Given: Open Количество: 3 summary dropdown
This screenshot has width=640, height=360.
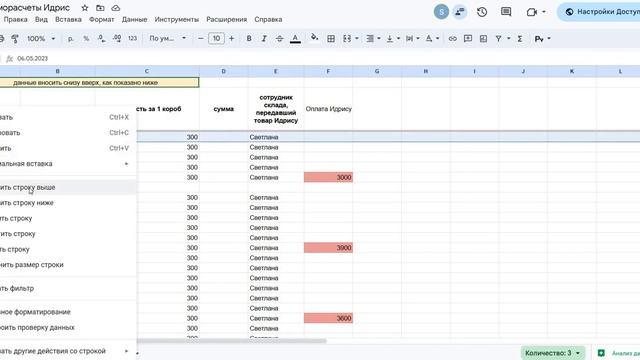Looking at the screenshot, I should pos(553,353).
